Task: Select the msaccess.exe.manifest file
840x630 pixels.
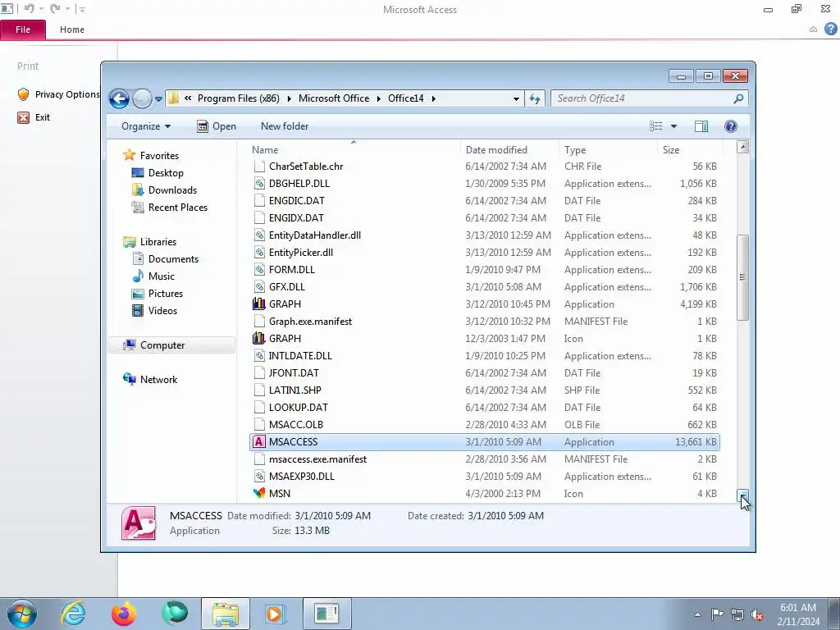Action: coord(484,459)
